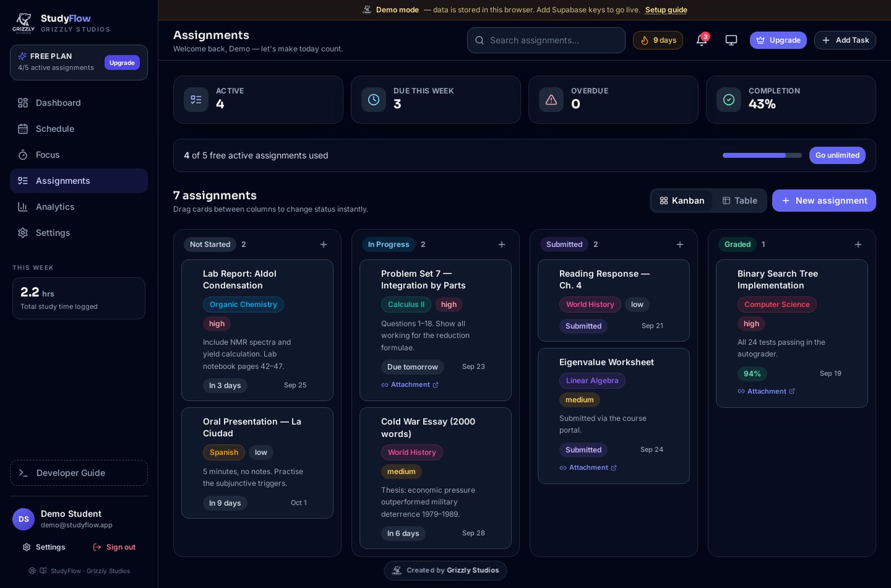Viewport: 891px width, 588px height.
Task: Switch to Table view
Action: [740, 200]
